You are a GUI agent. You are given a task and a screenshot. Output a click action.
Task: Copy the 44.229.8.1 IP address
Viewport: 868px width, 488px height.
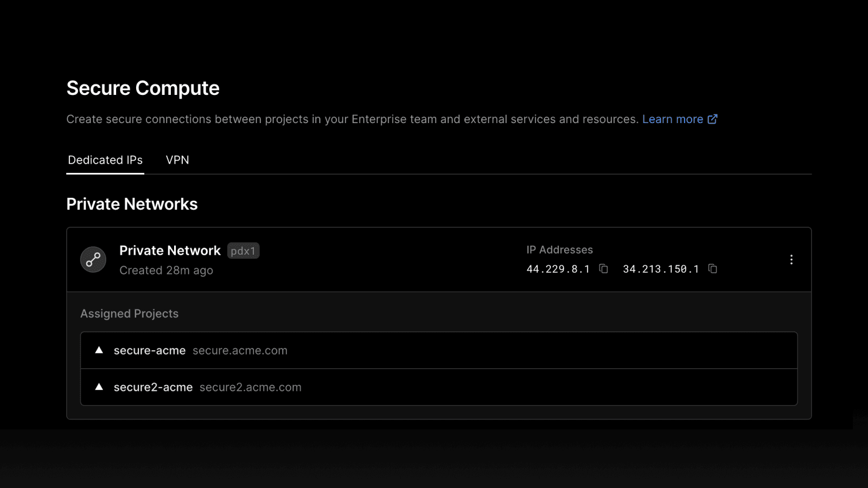(x=603, y=269)
